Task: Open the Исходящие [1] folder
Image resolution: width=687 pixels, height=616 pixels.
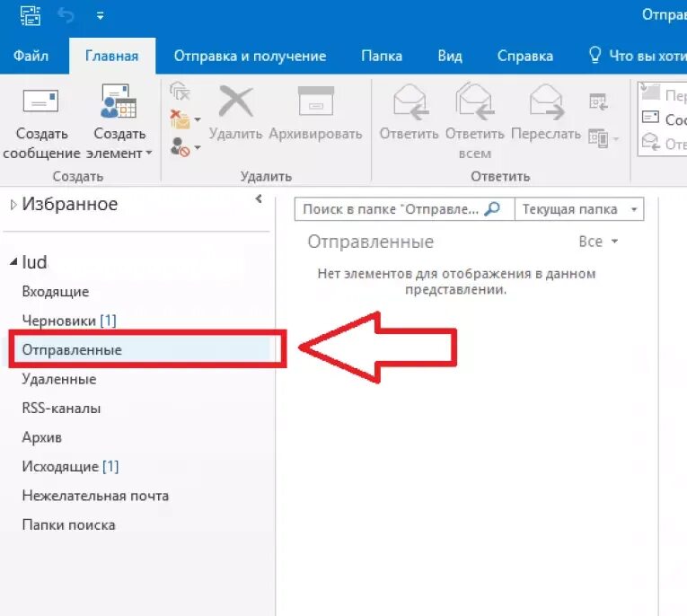Action: click(x=70, y=466)
